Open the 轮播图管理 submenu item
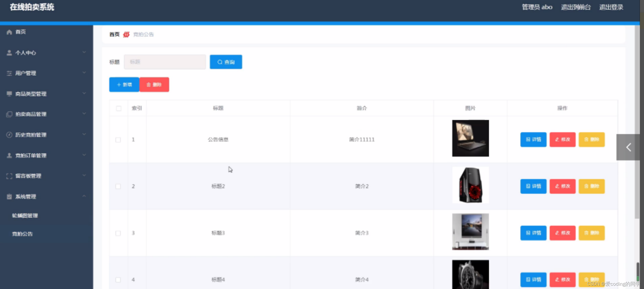Image resolution: width=644 pixels, height=289 pixels. point(25,216)
